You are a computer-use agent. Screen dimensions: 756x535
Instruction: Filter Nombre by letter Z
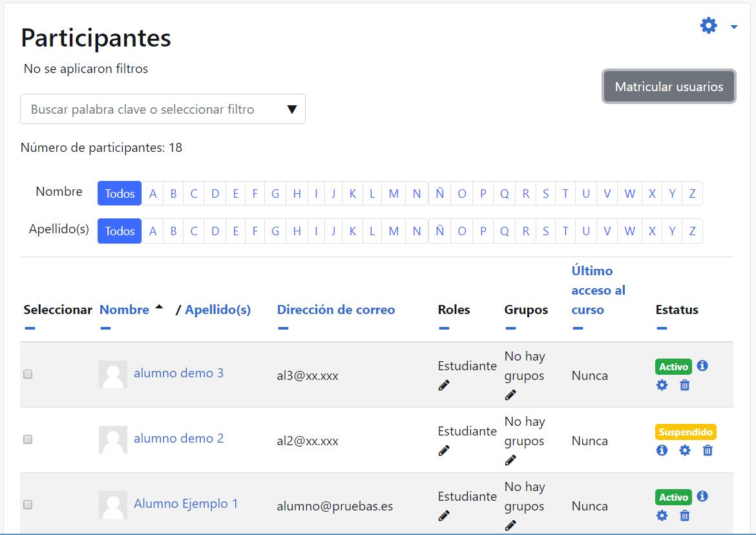[693, 193]
